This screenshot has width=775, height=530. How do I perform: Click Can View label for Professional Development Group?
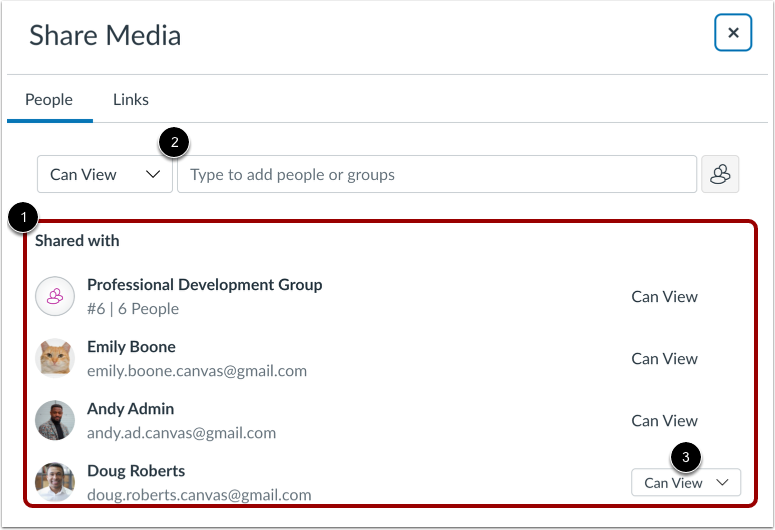(664, 297)
